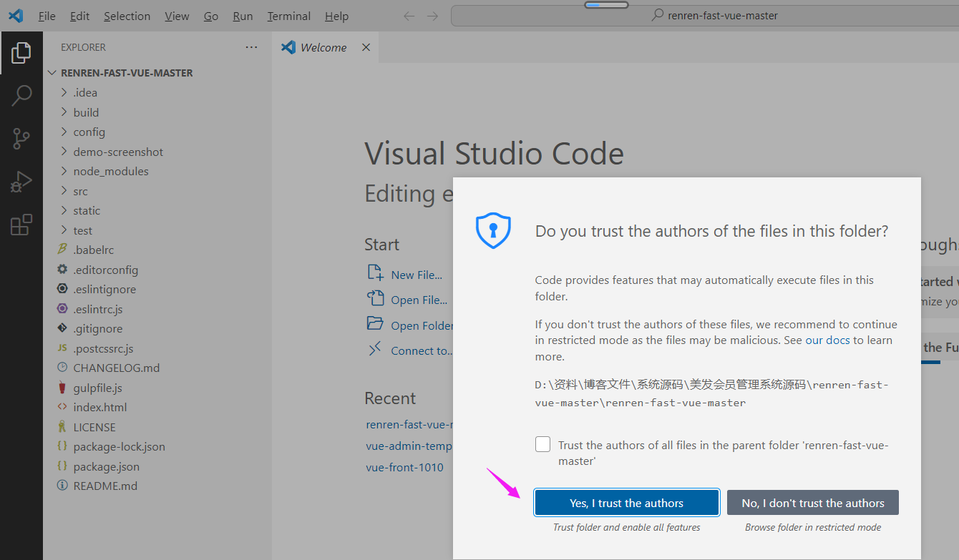
Task: Click the .postcssrc.js JS icon
Action: coord(62,348)
